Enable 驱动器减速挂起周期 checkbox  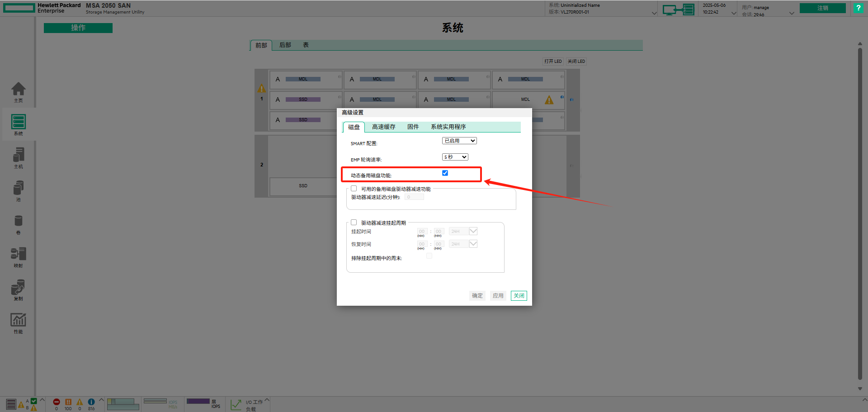tap(354, 223)
